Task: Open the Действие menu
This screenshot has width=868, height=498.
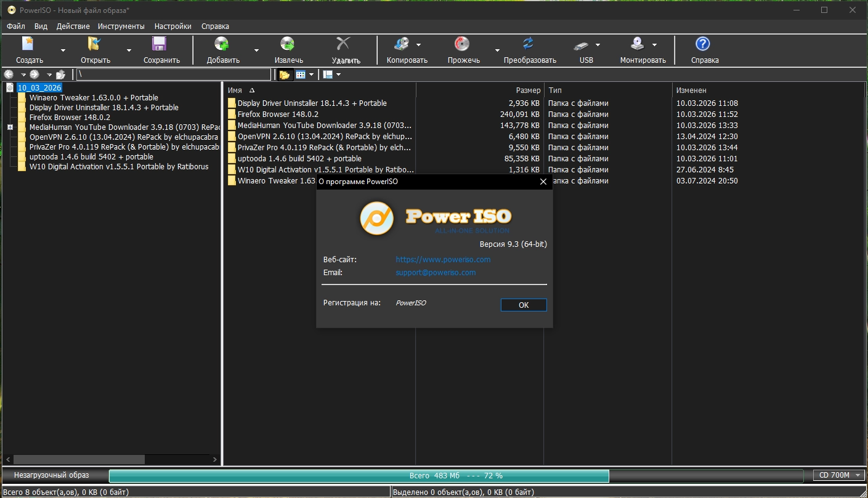Action: [73, 26]
